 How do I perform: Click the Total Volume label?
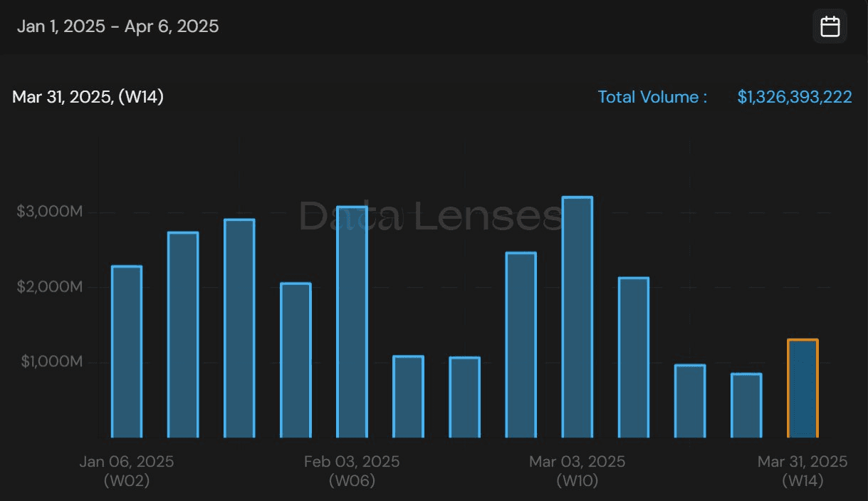pyautogui.click(x=652, y=97)
